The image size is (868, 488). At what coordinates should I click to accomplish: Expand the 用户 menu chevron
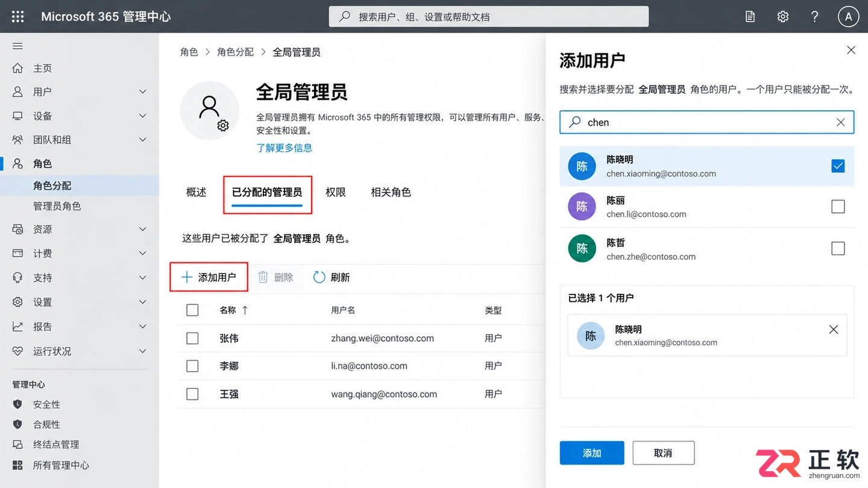(143, 92)
